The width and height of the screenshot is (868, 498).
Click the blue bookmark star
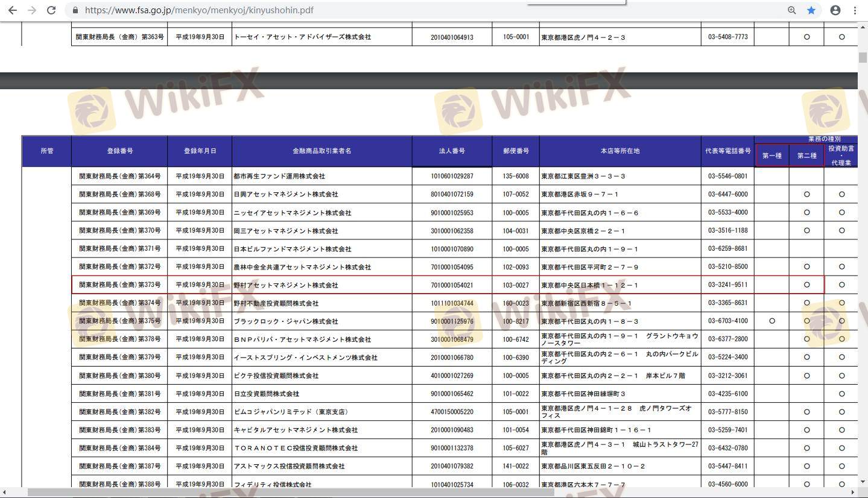811,10
